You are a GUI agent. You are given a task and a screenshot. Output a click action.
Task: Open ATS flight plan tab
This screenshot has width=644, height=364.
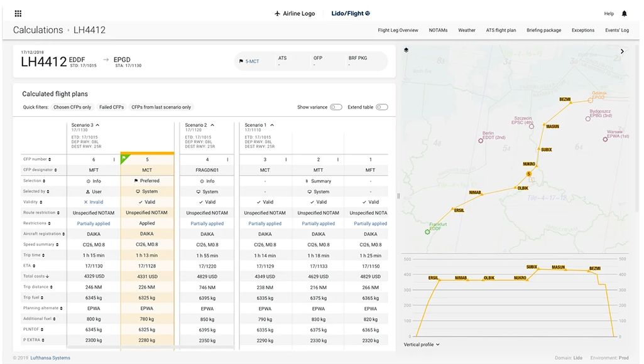[x=501, y=30]
